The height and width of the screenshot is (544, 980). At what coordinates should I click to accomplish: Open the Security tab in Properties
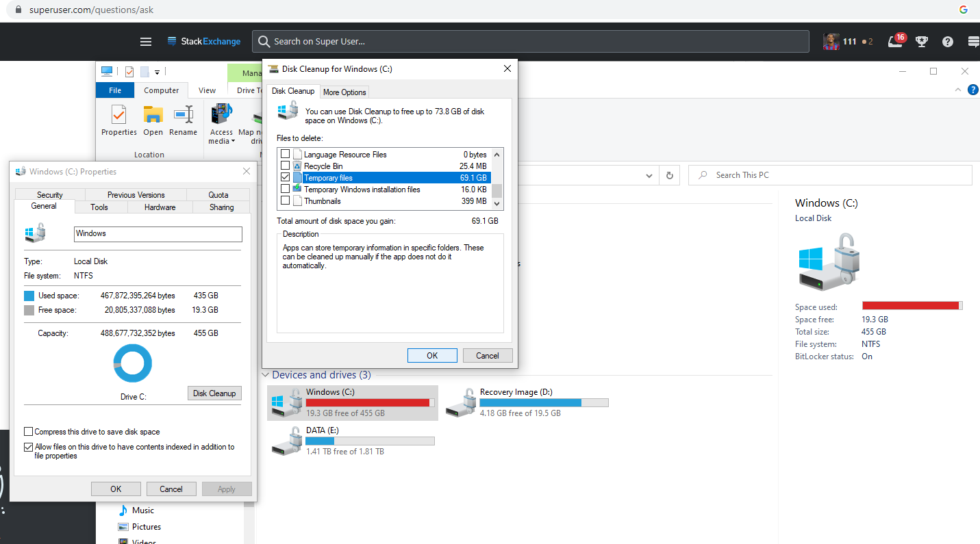[50, 195]
